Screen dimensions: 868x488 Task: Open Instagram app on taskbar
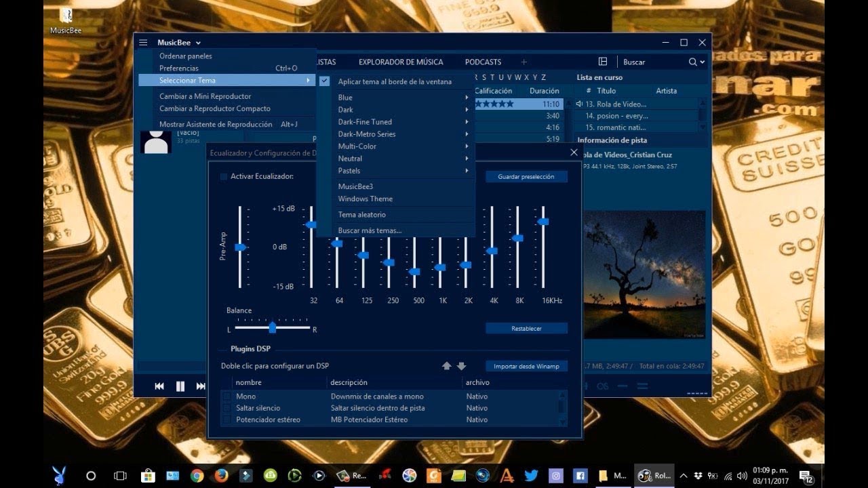click(x=556, y=476)
